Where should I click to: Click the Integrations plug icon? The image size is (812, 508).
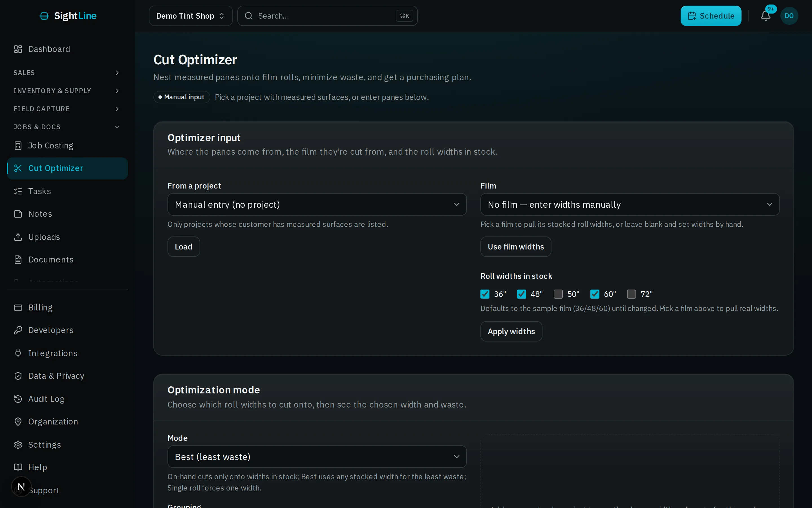click(x=18, y=353)
